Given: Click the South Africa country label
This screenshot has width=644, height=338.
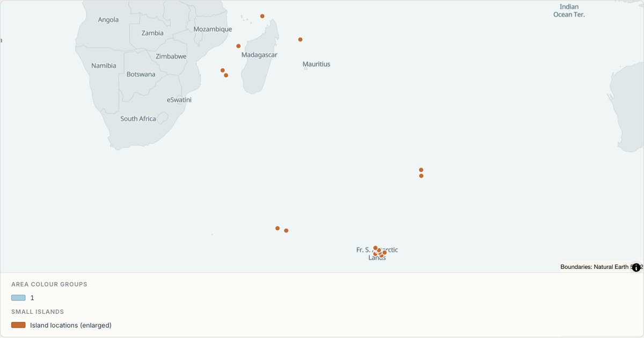Looking at the screenshot, I should 138,119.
